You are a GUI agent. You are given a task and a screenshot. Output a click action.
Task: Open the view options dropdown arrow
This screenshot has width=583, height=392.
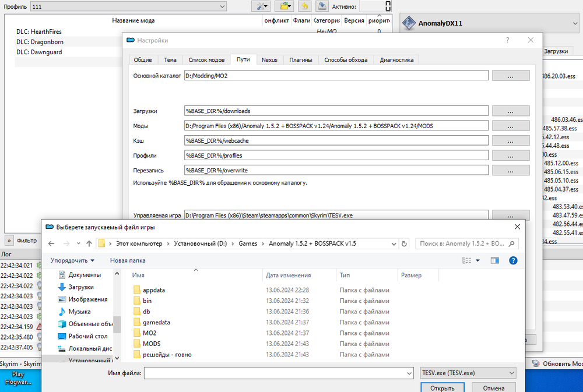coord(478,260)
